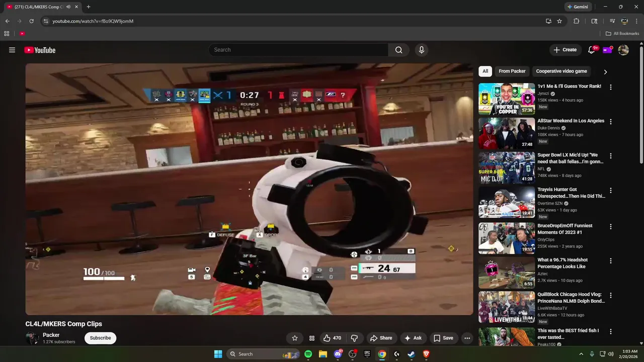Open Chrome three-dot menu
The width and height of the screenshot is (644, 362).
(636, 21)
